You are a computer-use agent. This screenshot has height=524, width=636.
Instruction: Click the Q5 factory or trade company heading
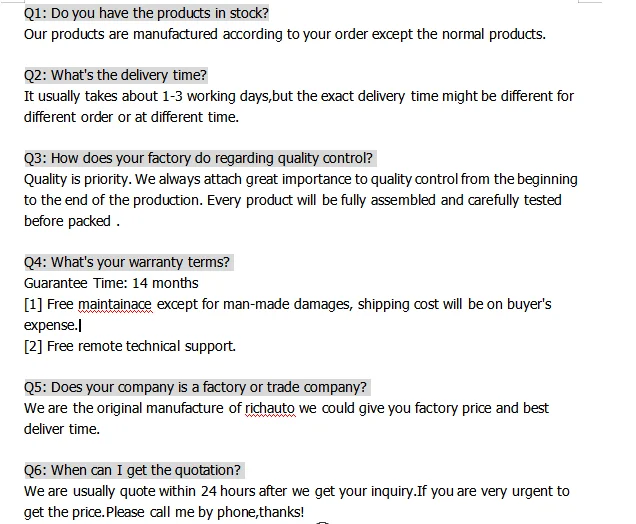point(196,387)
